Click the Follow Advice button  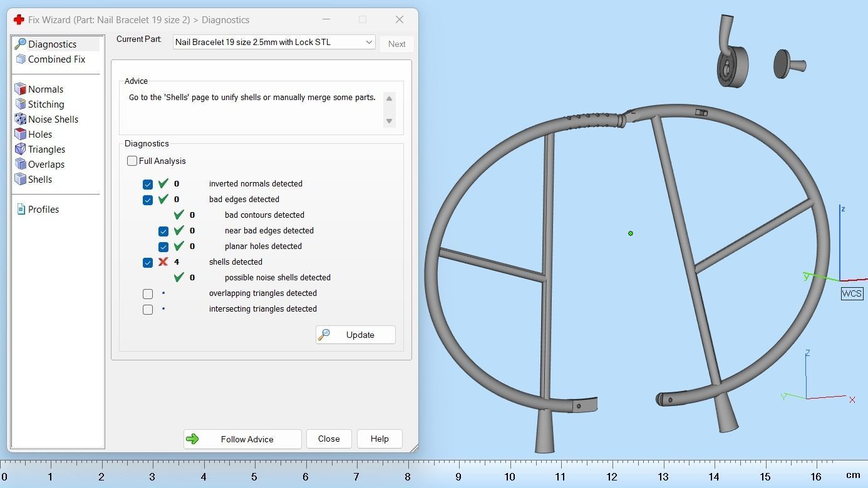pos(242,439)
